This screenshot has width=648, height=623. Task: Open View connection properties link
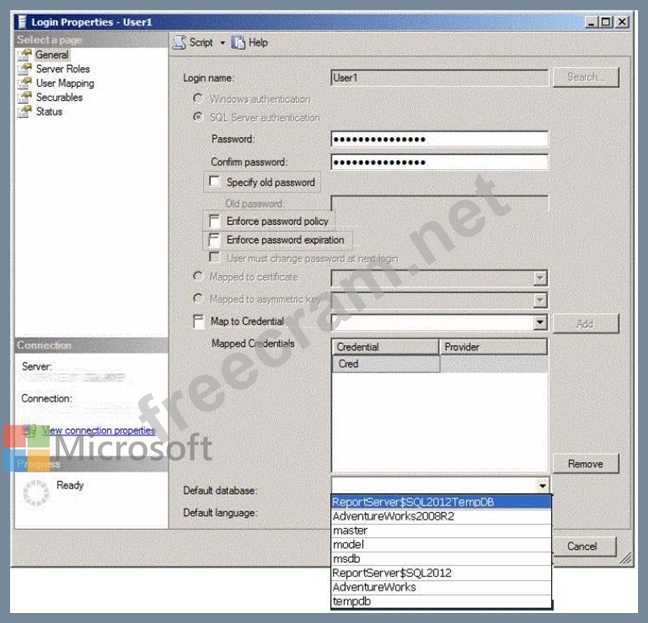99,430
